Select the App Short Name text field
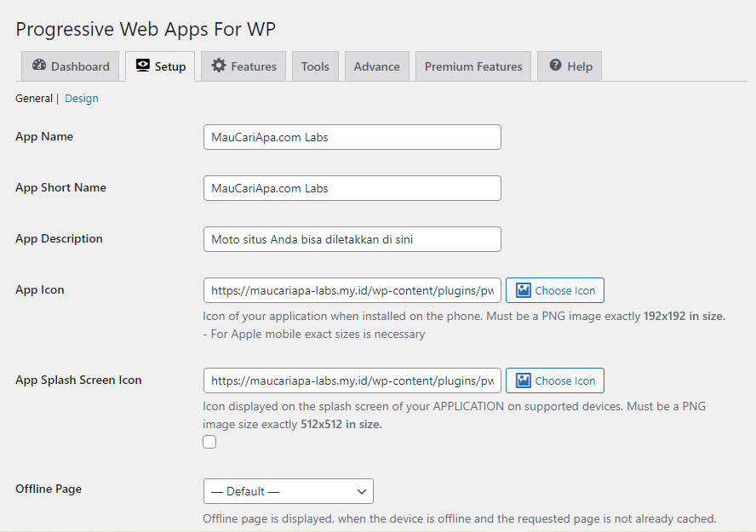Viewport: 756px width, 532px height. tap(352, 188)
